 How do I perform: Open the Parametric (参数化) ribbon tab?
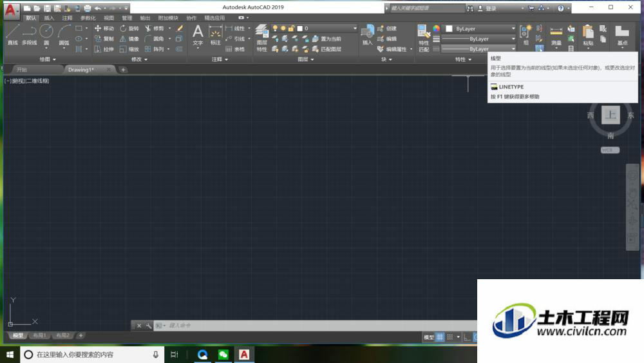coord(88,18)
